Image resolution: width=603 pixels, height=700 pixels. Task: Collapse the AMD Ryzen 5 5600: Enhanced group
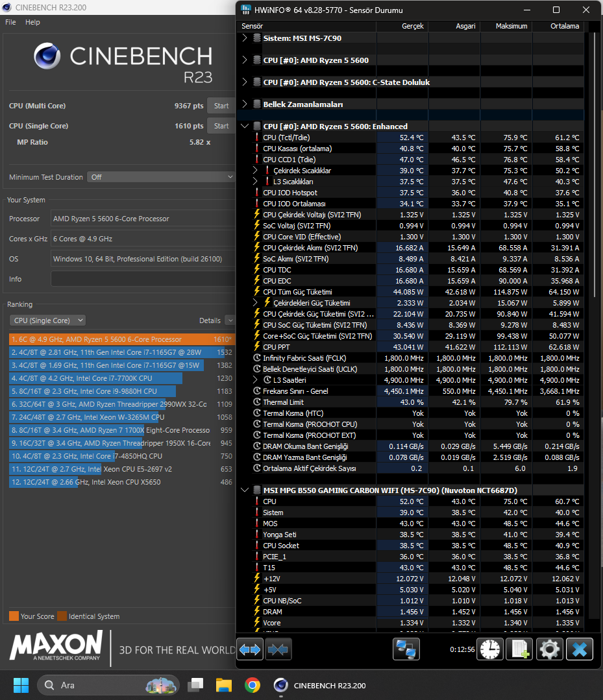click(244, 126)
